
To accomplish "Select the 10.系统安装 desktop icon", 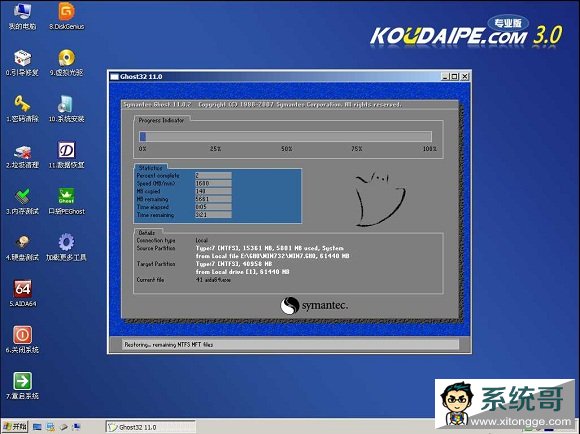I will pos(67,109).
